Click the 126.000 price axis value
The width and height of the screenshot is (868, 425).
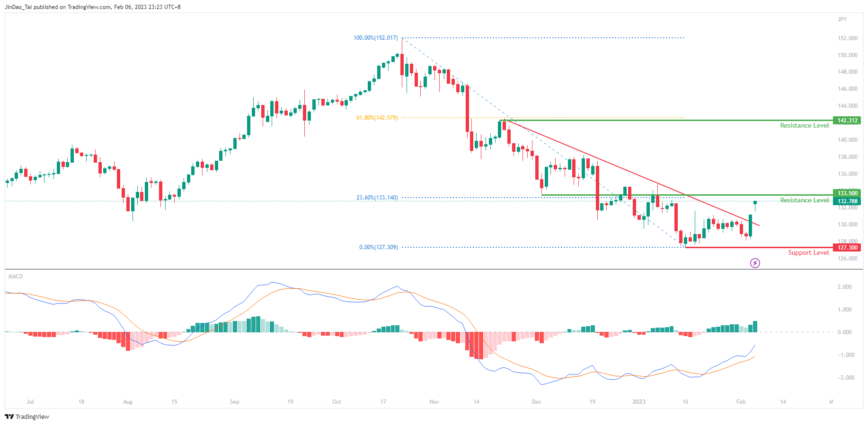point(848,259)
